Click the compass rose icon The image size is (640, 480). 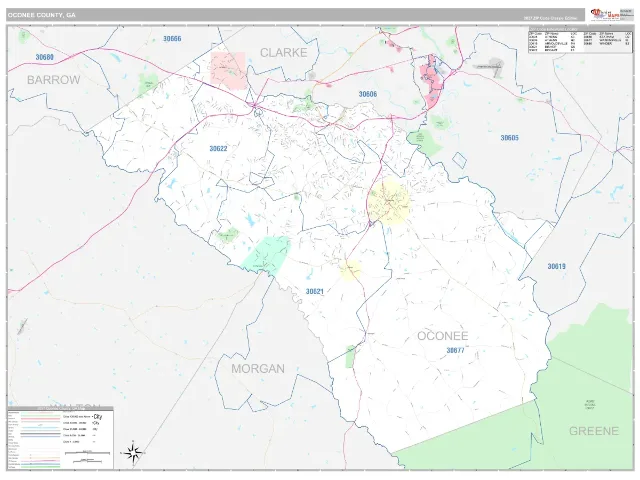point(133,453)
